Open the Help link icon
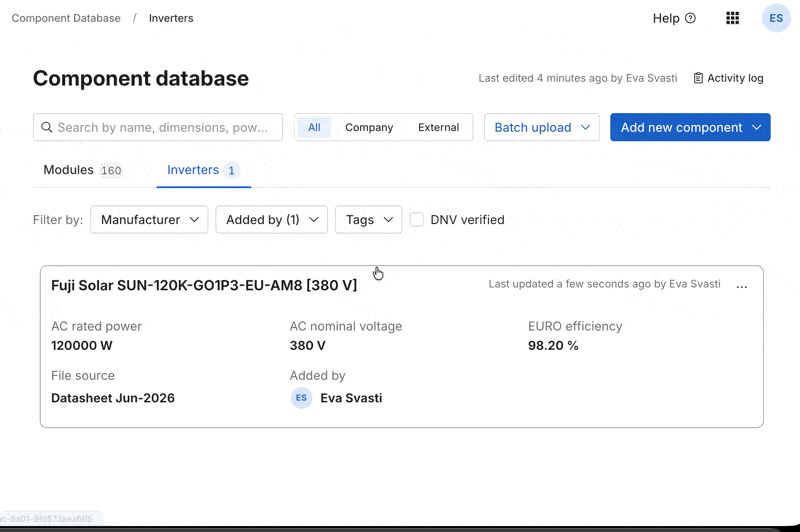The width and height of the screenshot is (800, 532). (x=690, y=18)
